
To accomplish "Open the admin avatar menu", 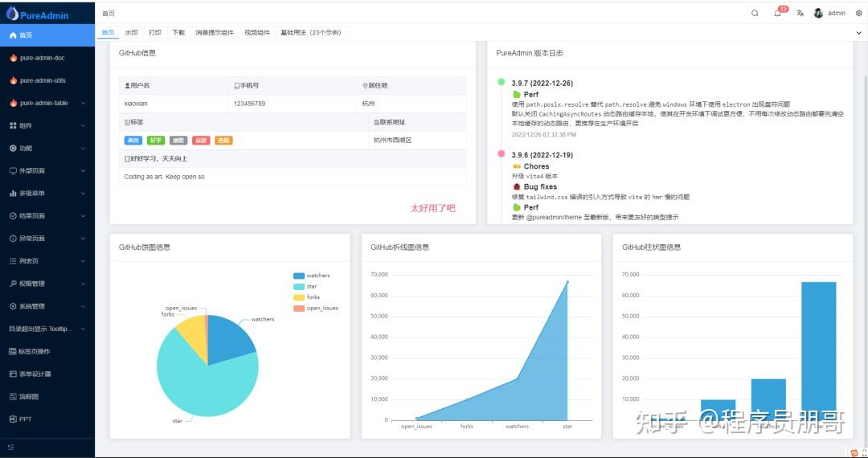I will 829,14.
